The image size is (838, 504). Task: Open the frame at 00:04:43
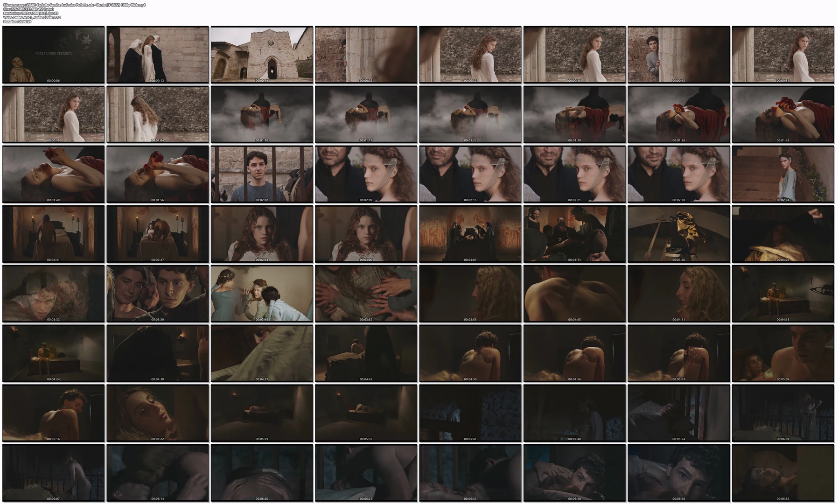pos(366,353)
